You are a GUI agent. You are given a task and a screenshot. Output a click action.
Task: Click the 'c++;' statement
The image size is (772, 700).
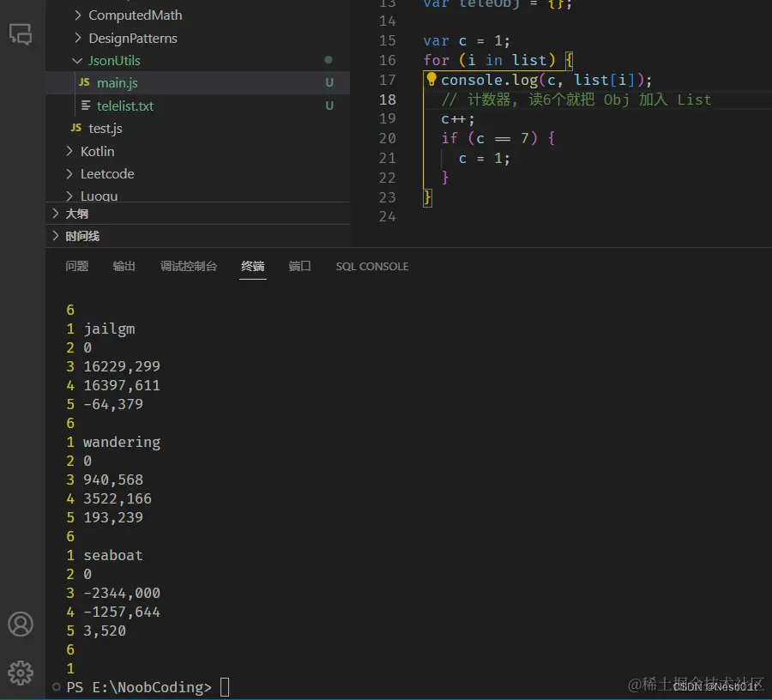[x=457, y=118]
